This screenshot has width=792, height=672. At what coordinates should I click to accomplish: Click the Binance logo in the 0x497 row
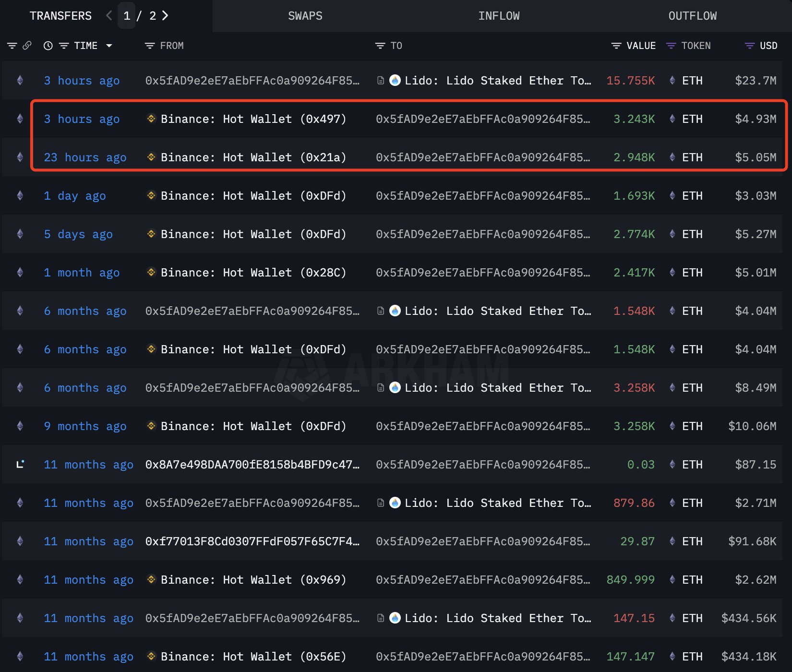(x=151, y=118)
